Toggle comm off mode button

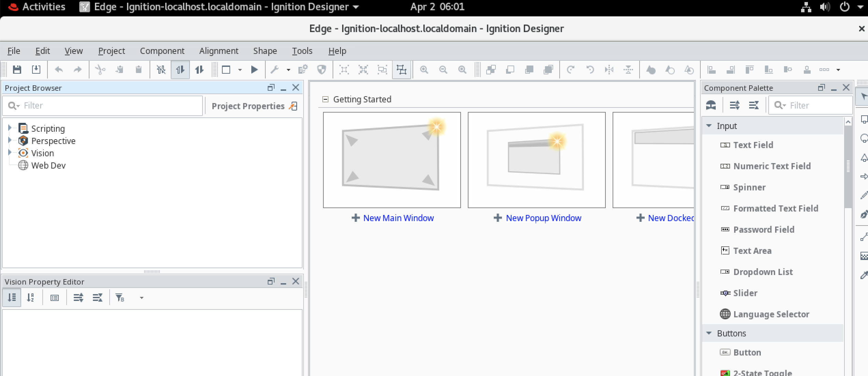[161, 70]
